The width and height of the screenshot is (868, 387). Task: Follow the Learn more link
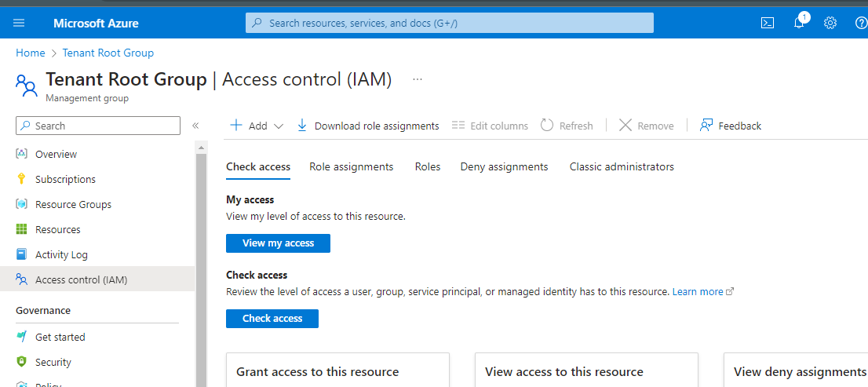[698, 292]
